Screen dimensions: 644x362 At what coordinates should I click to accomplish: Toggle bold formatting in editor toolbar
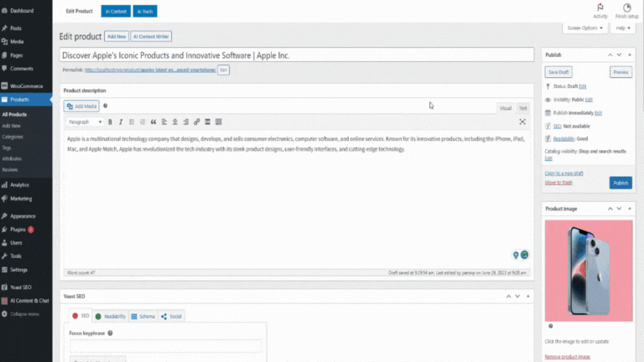tap(110, 122)
